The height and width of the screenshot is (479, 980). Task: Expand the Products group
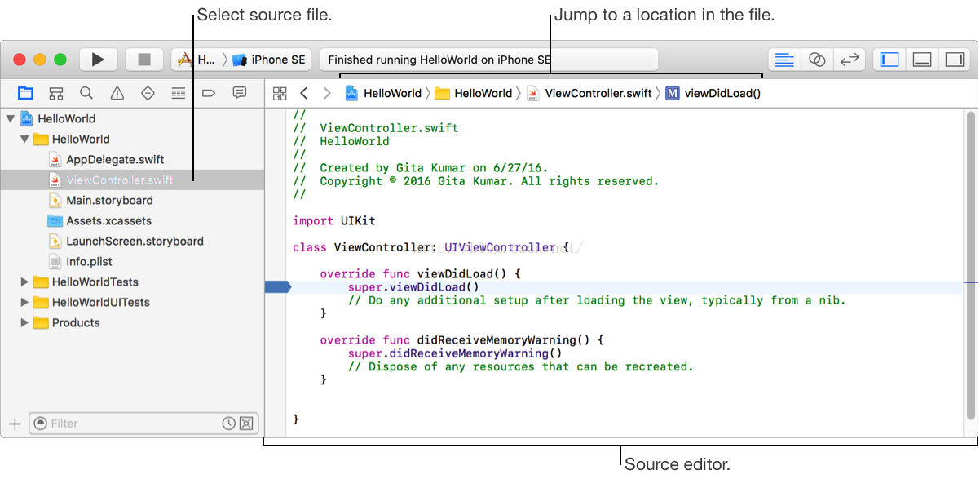(x=24, y=322)
